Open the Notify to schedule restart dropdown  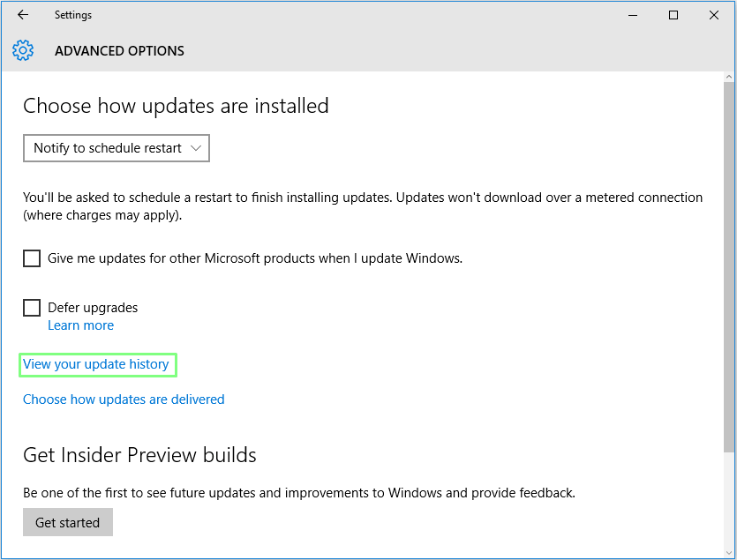(117, 148)
